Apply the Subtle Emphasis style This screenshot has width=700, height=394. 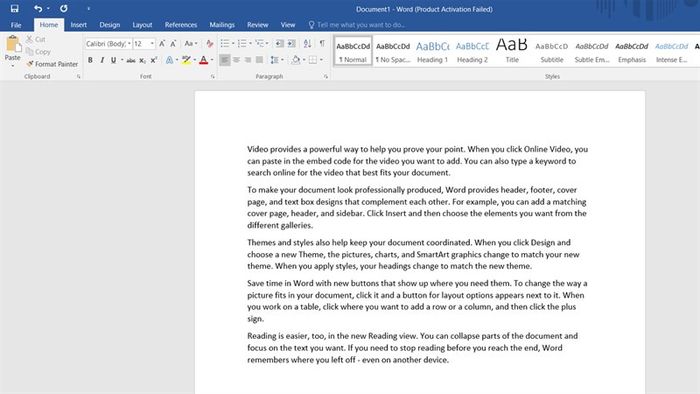[592, 51]
